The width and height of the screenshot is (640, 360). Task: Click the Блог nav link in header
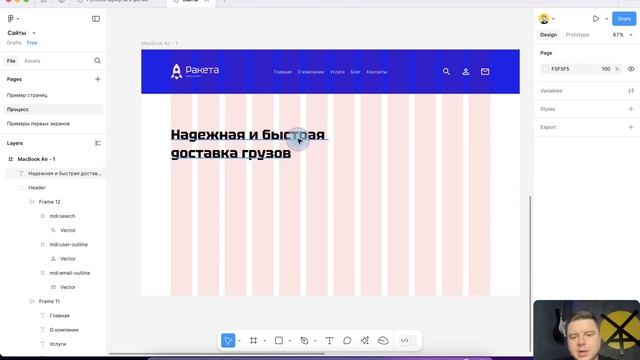[x=355, y=72]
